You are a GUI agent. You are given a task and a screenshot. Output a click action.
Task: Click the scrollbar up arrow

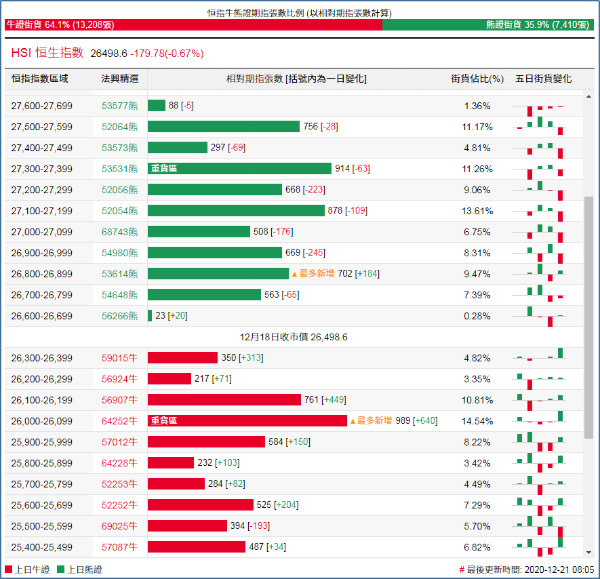[589, 97]
